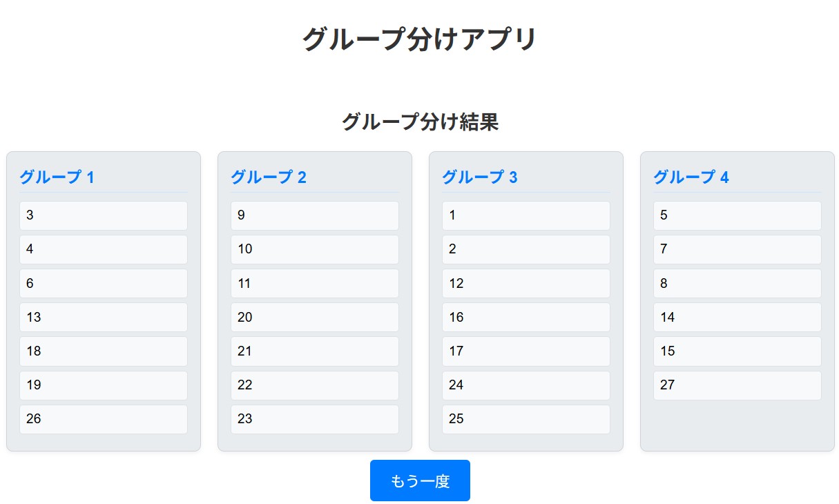839x504 pixels.
Task: Select member 16 in Group 3
Action: coord(526,318)
